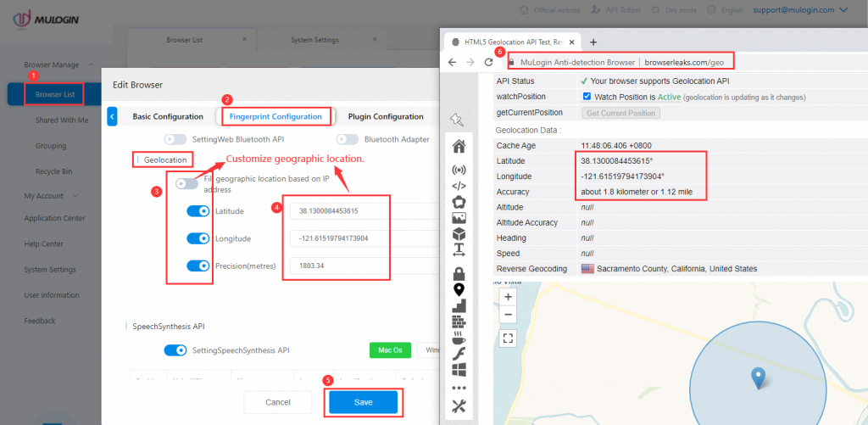The height and width of the screenshot is (425, 868).
Task: Open the Official website link
Action: (550, 10)
